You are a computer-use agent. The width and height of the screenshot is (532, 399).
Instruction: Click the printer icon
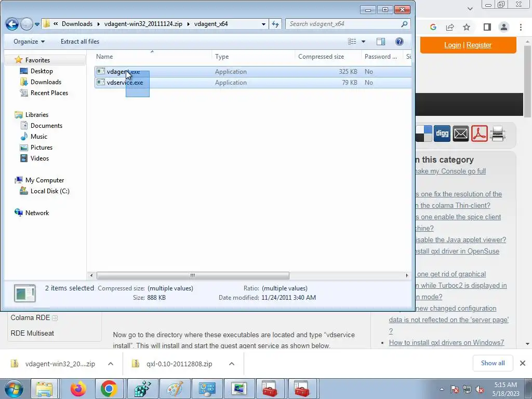[x=498, y=134]
